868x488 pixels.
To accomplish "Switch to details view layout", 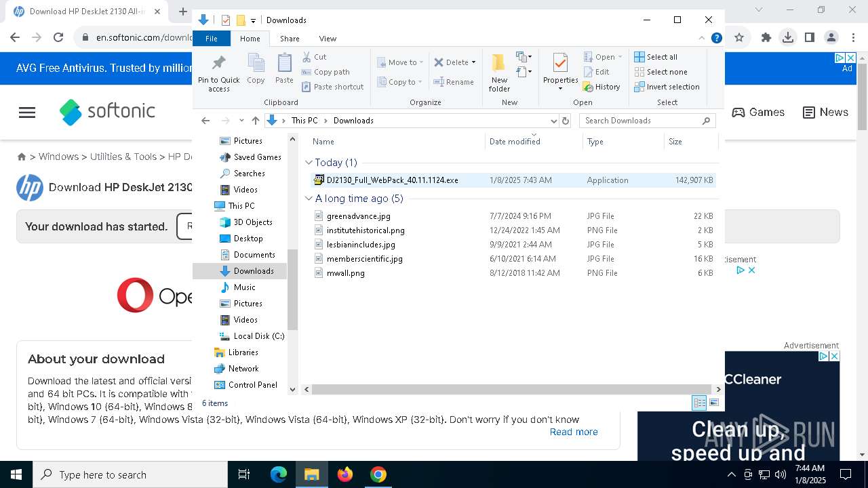I will [699, 403].
